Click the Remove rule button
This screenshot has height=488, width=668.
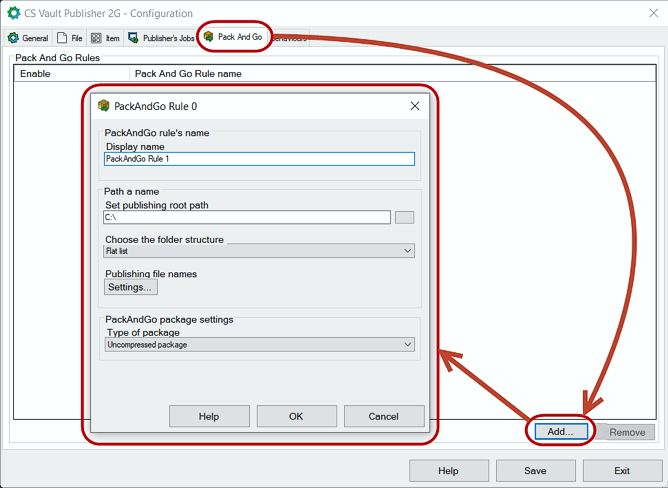click(x=627, y=432)
